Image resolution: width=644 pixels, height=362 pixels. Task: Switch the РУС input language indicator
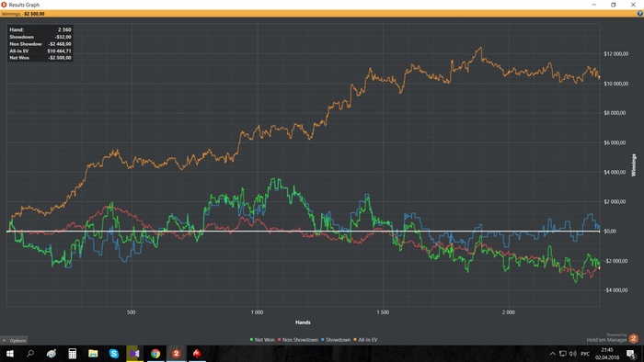pyautogui.click(x=585, y=354)
